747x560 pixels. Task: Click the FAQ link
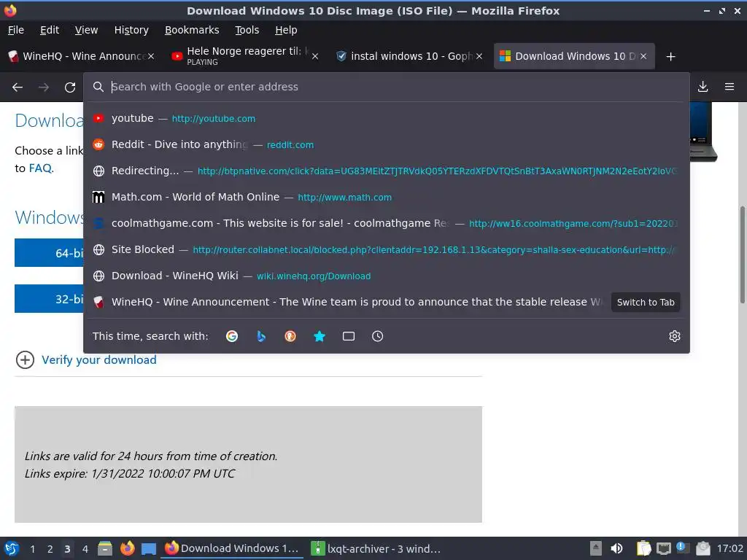coord(41,168)
